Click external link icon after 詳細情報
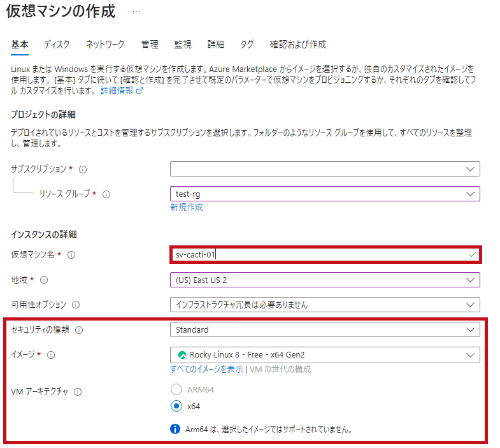The height and width of the screenshot is (448, 500). pyautogui.click(x=139, y=91)
